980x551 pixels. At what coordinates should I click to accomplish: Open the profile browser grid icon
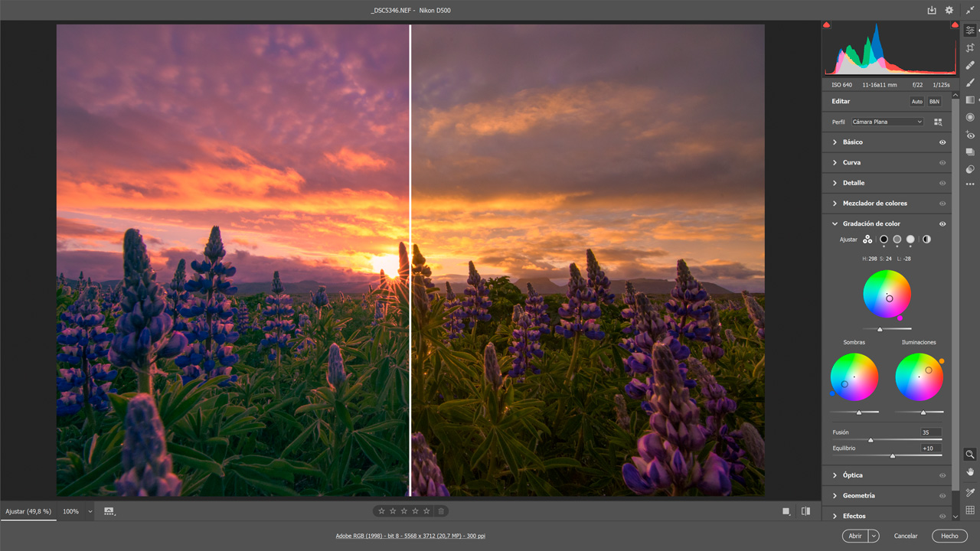pyautogui.click(x=937, y=122)
